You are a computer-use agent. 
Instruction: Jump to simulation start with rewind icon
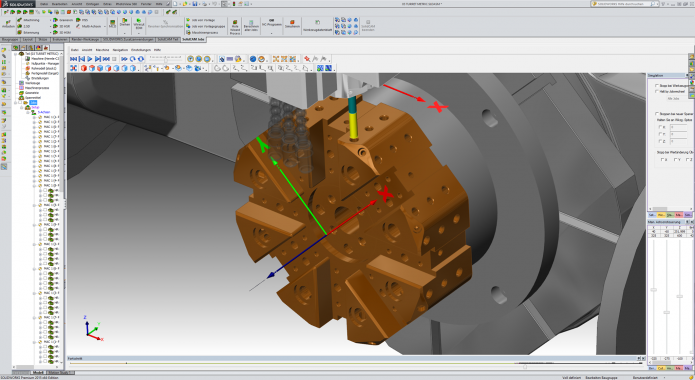click(74, 59)
